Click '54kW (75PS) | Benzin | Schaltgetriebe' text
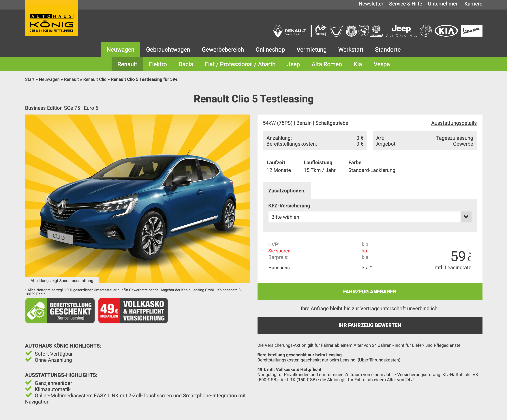This screenshot has width=507, height=420. pos(305,123)
